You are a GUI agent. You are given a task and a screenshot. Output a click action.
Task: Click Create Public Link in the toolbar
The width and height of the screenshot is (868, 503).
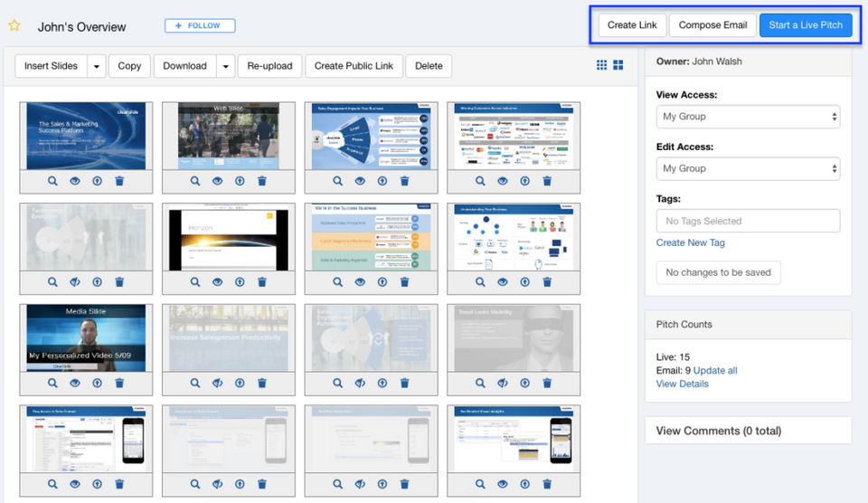(x=354, y=66)
